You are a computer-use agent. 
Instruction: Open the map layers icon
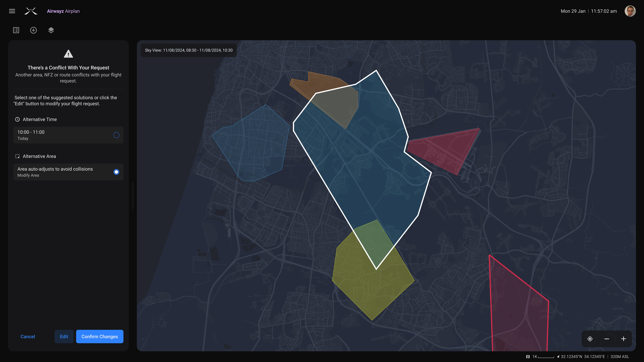click(x=51, y=30)
